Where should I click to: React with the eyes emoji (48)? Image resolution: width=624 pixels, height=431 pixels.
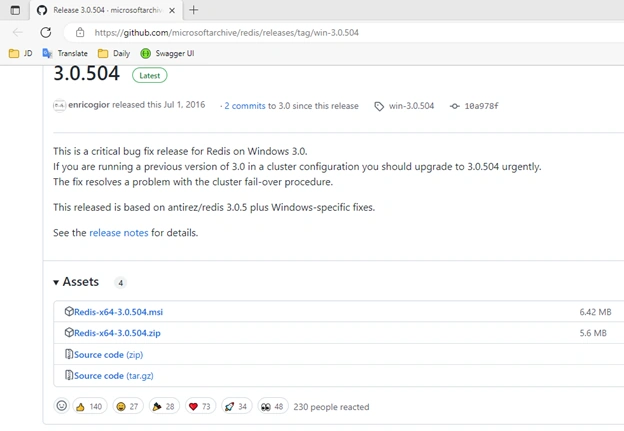pos(273,406)
